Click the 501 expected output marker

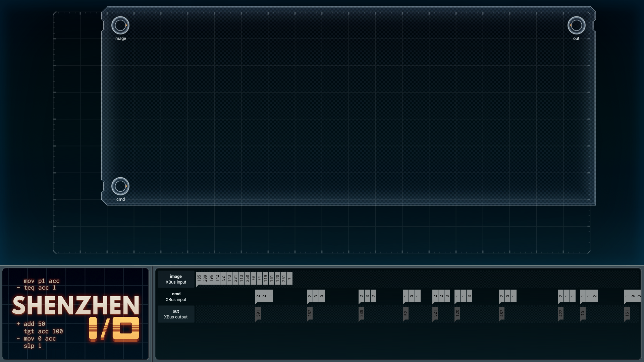pyautogui.click(x=258, y=314)
